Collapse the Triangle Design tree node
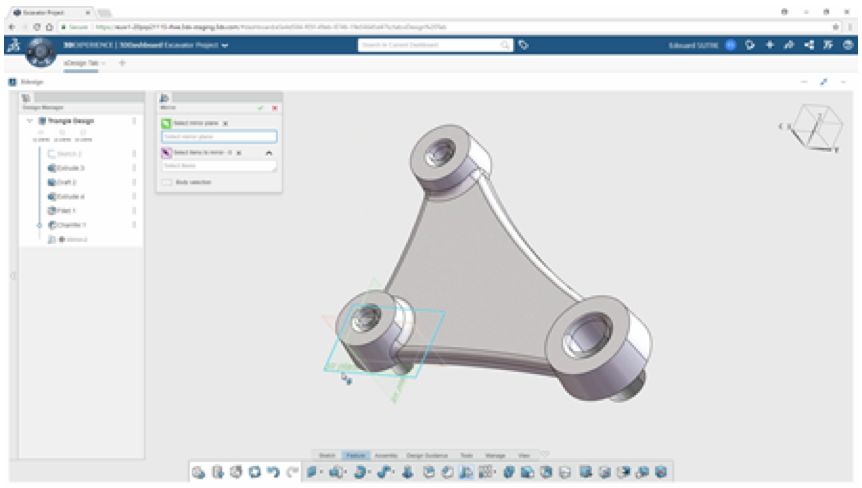862x488 pixels. (x=30, y=120)
